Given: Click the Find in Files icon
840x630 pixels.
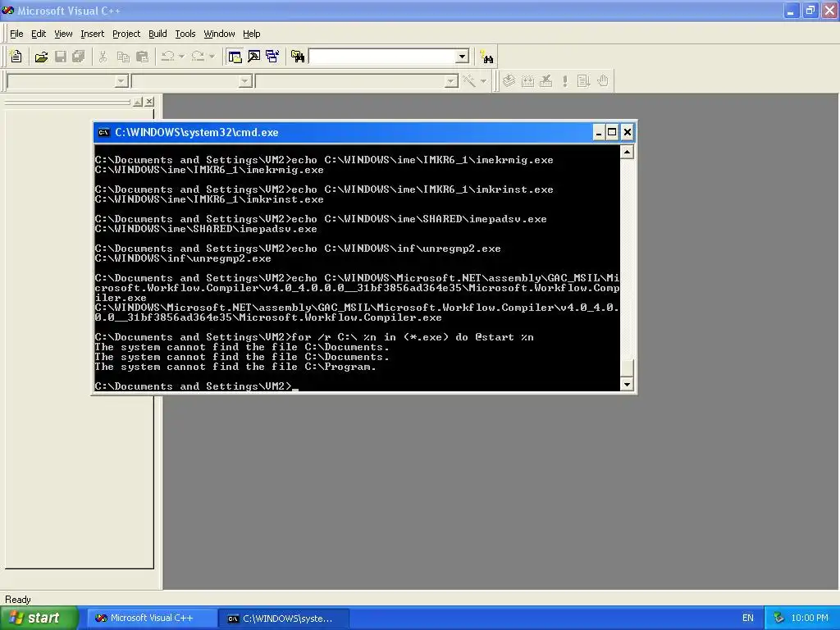Looking at the screenshot, I should [298, 57].
